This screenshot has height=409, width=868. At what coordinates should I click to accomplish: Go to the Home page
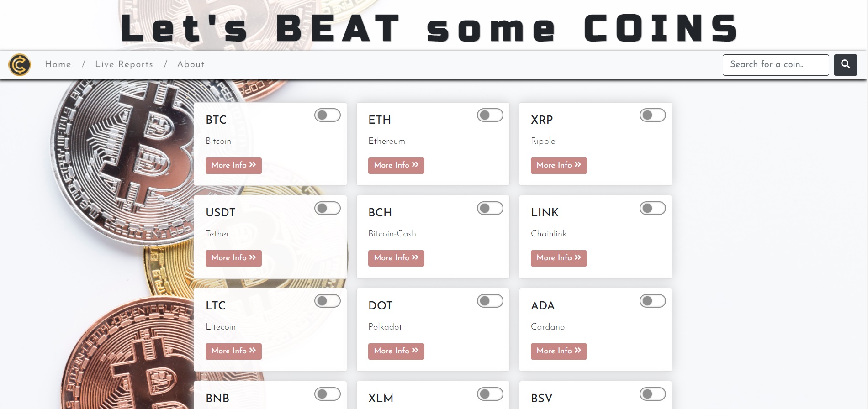click(x=58, y=64)
